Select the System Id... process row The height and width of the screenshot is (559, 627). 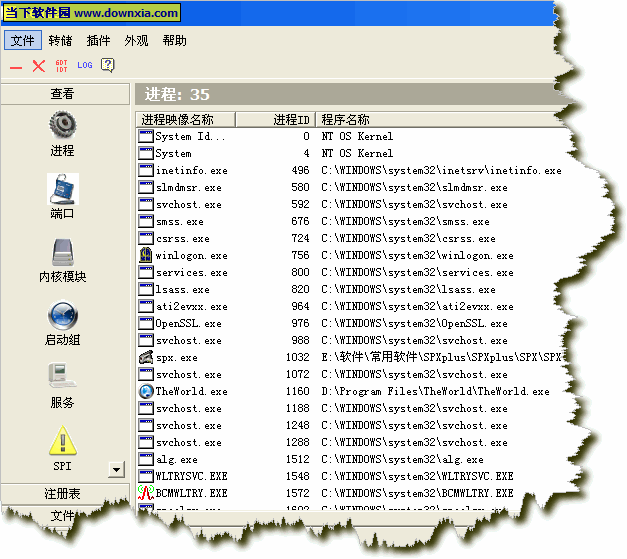tap(350, 136)
